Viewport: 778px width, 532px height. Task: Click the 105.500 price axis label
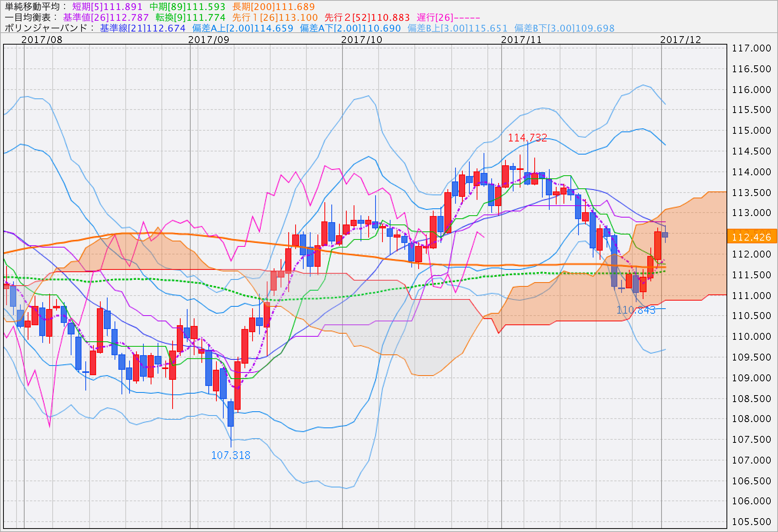(x=751, y=522)
